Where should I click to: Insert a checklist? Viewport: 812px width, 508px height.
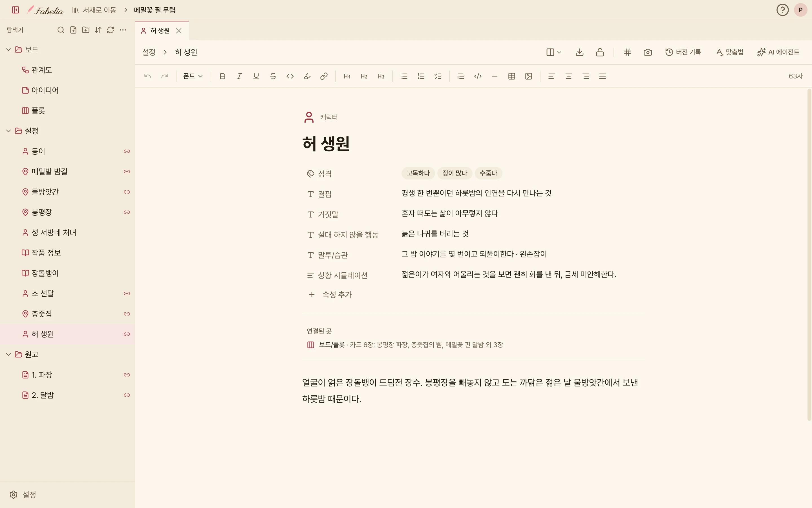[x=438, y=76]
